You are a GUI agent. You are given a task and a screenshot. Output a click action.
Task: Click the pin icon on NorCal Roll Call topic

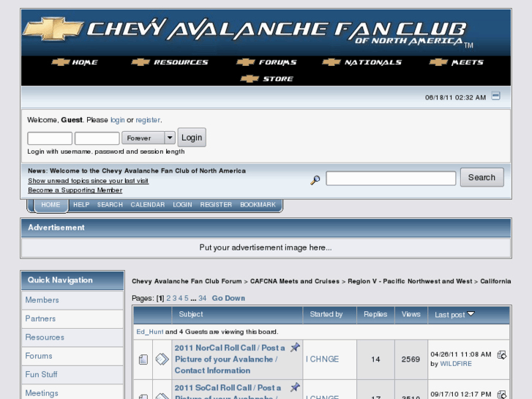coord(295,347)
